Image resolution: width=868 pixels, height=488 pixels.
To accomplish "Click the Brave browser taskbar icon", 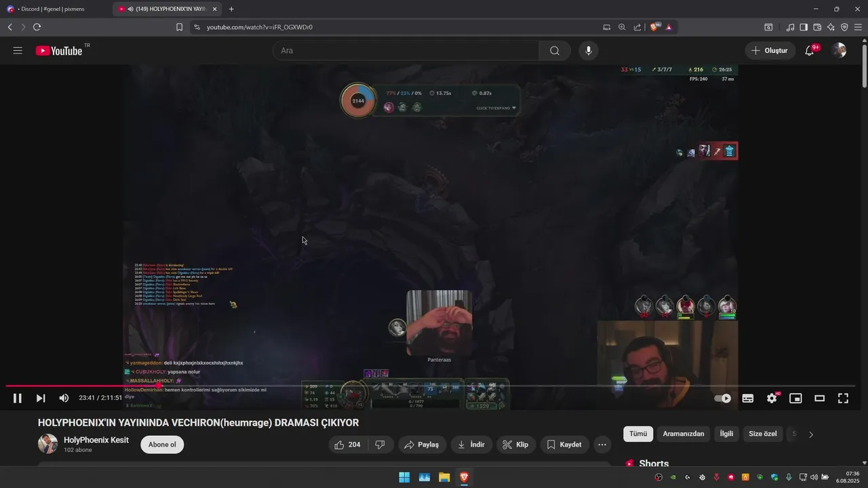I will (x=464, y=477).
